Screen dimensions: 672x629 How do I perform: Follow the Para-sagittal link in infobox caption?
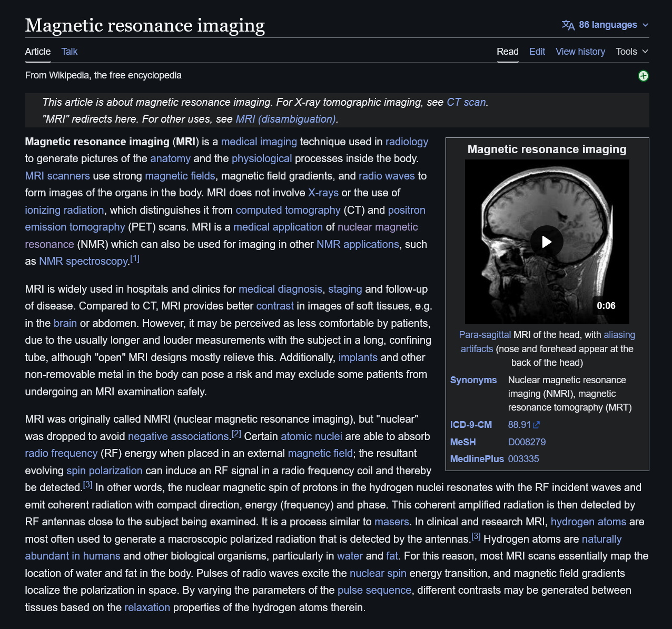point(485,335)
